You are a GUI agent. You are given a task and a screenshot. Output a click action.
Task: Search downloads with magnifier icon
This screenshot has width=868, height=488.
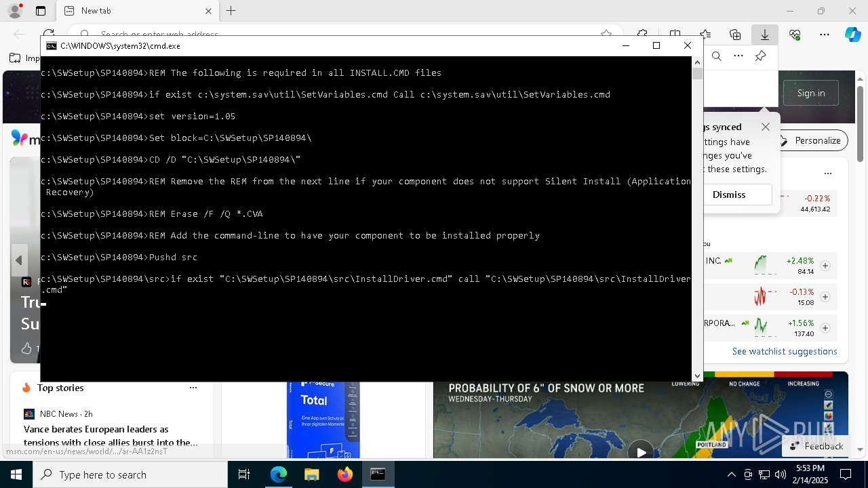pos(717,56)
